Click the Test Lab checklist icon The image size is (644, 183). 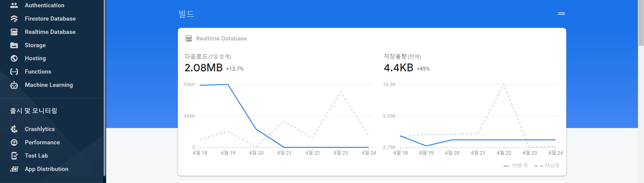(x=15, y=156)
